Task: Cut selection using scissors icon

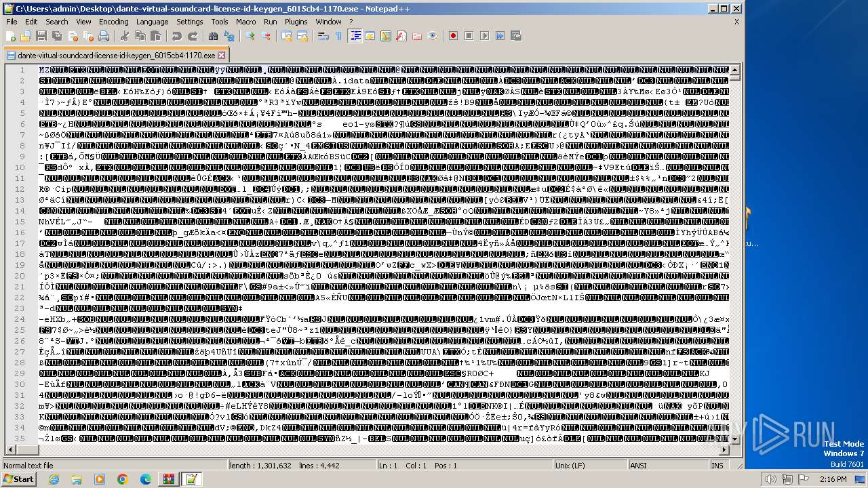Action: [124, 36]
